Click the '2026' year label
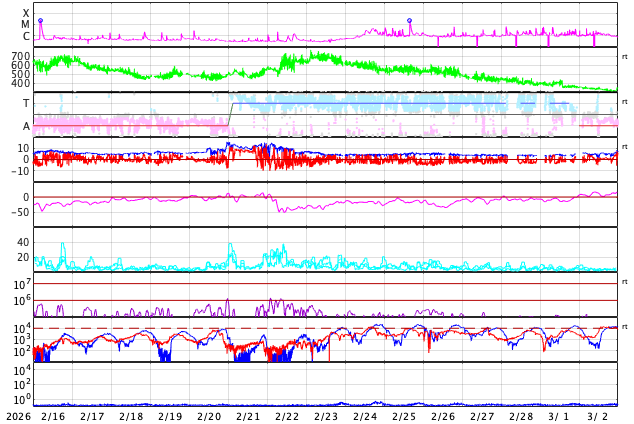This screenshot has width=634, height=424. (19, 416)
